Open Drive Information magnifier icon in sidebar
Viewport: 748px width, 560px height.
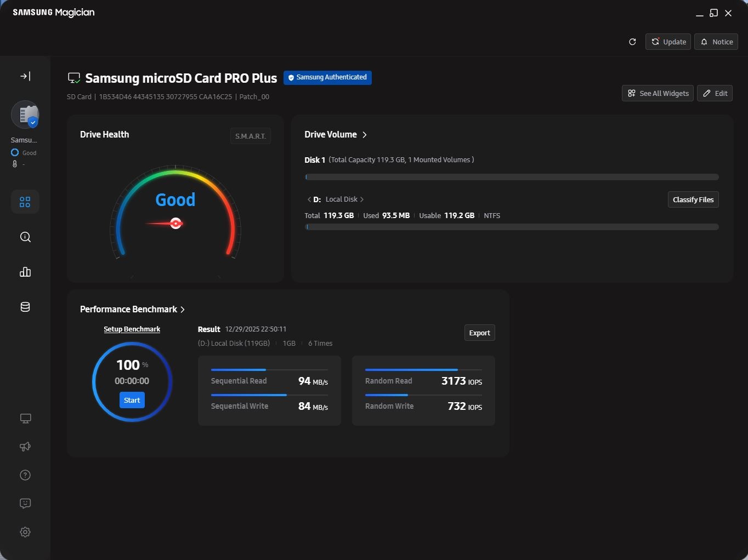click(x=25, y=237)
